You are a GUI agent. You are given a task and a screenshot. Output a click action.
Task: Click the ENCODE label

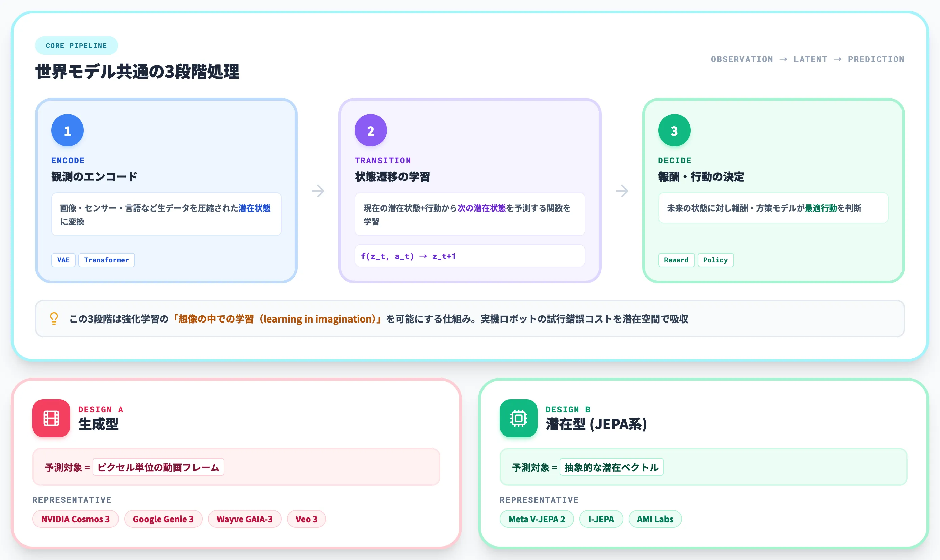68,160
